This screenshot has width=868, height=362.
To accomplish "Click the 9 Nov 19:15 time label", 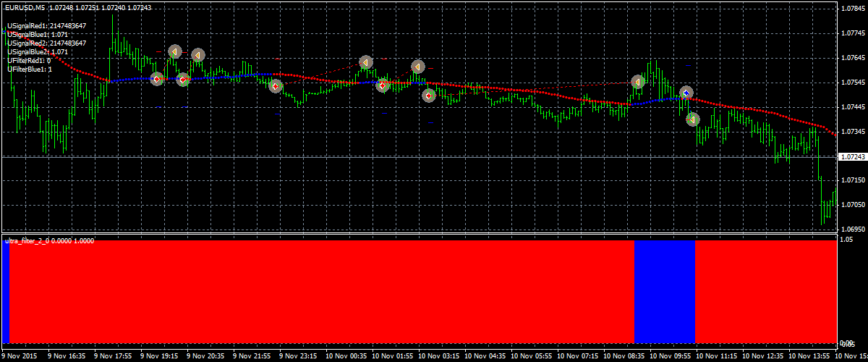I will (159, 356).
